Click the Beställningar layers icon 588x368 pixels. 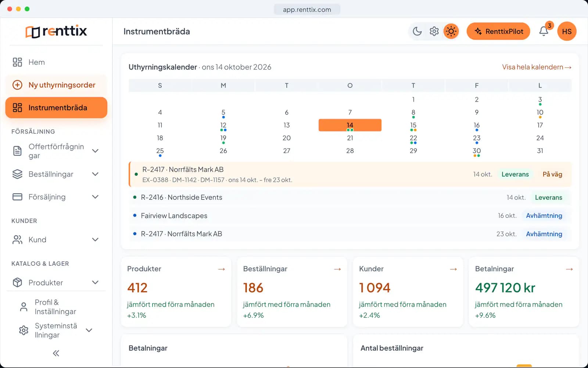pos(17,174)
